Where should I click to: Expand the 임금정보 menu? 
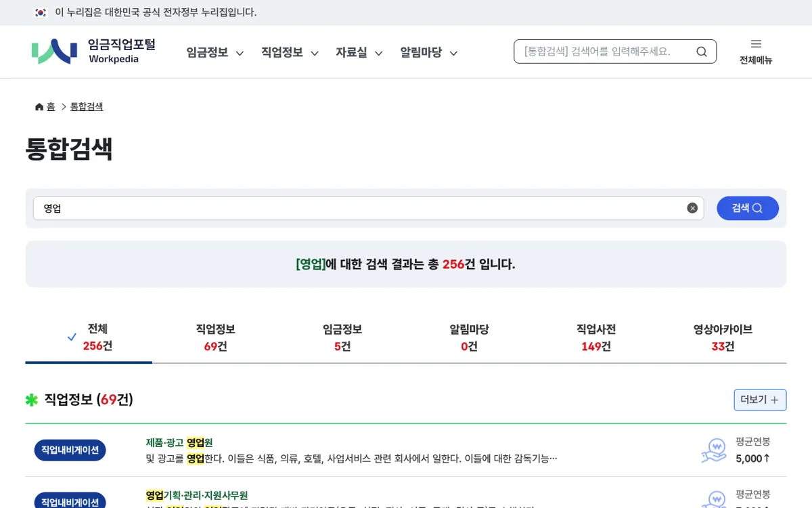coord(215,53)
